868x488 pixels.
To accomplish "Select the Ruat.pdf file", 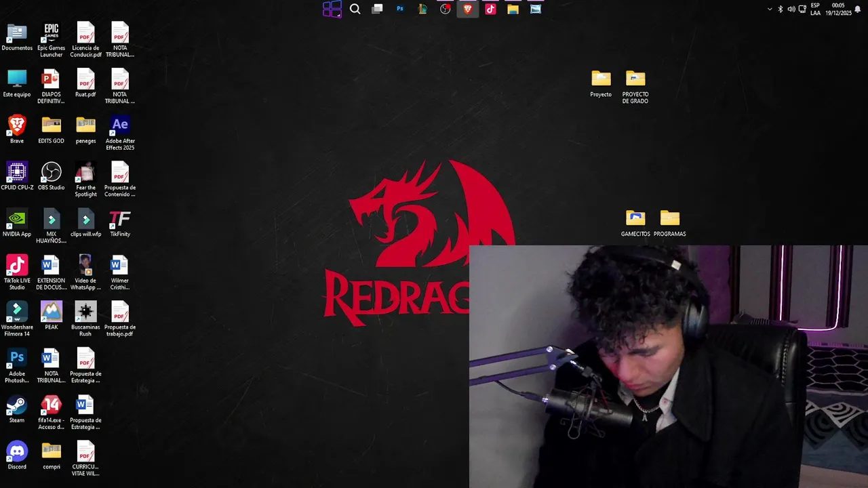I will [x=85, y=83].
